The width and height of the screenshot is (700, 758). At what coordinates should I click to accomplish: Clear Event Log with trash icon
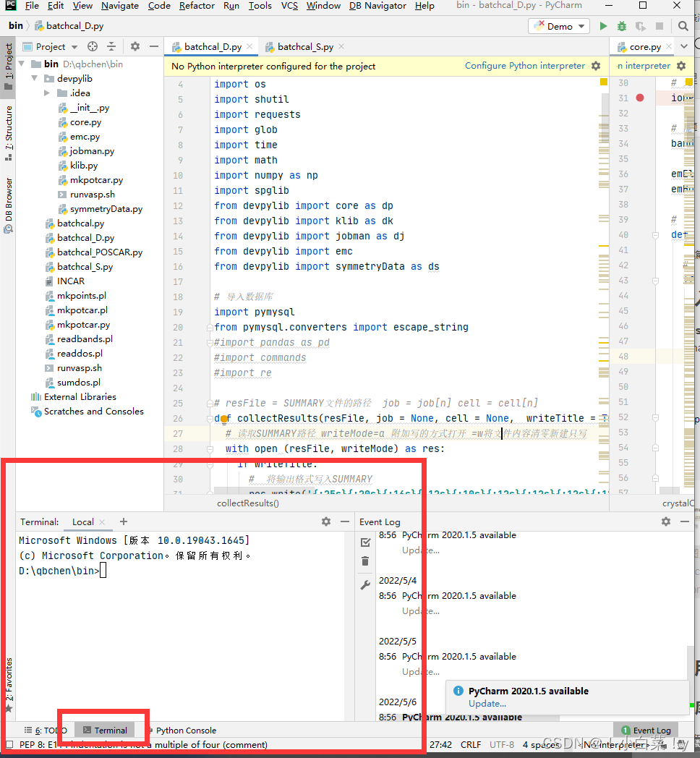365,561
